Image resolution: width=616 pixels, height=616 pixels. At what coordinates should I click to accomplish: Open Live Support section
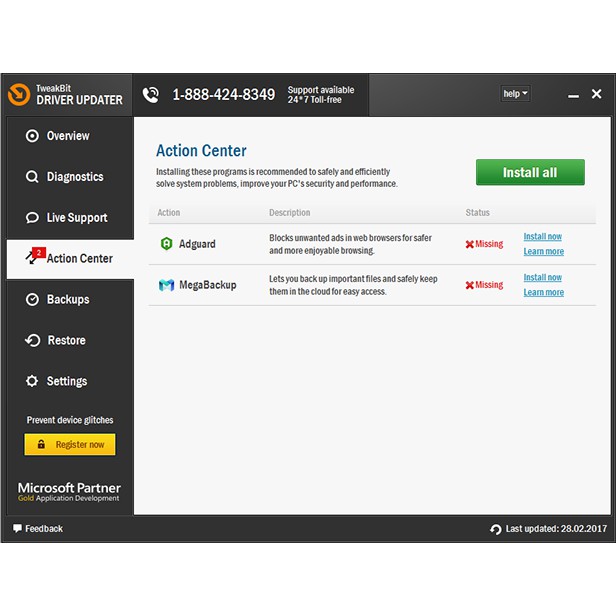(76, 218)
